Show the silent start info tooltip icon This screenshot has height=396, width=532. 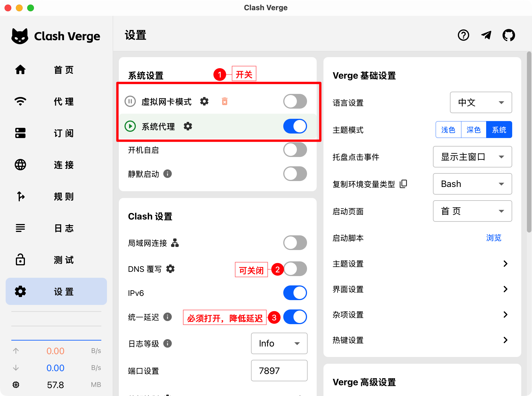[x=168, y=174]
